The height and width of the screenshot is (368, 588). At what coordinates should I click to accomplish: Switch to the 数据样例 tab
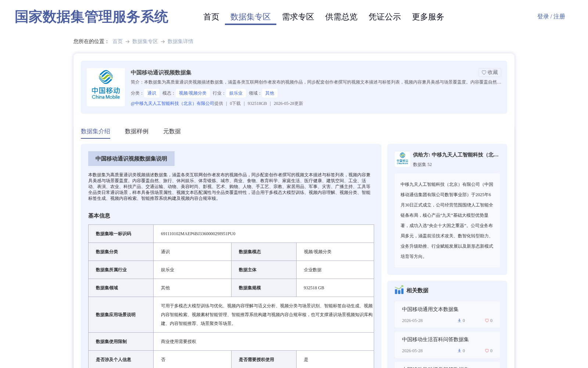pyautogui.click(x=137, y=131)
